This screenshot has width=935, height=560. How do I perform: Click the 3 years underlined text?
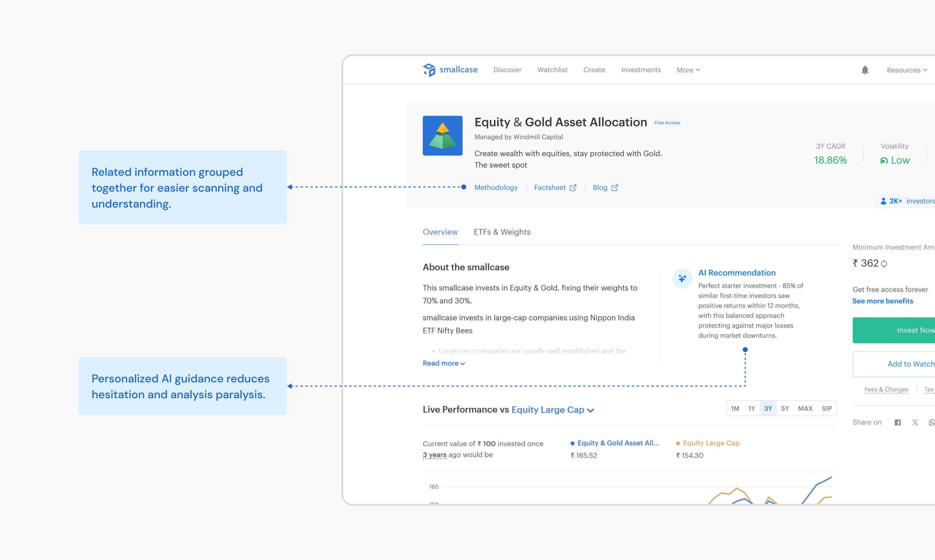434,455
